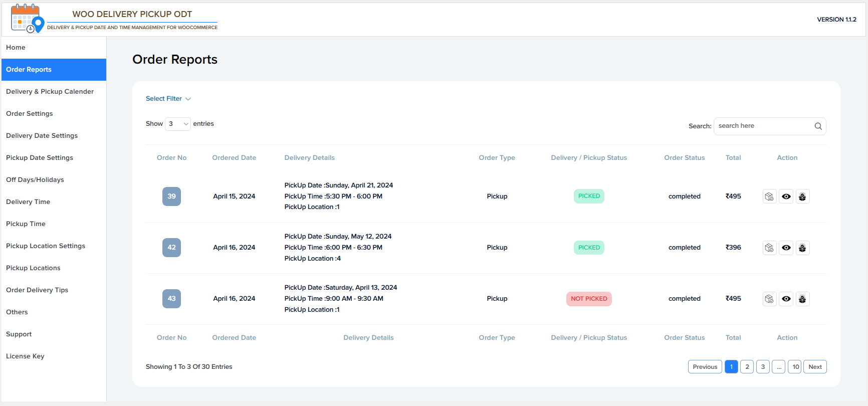Image resolution: width=868 pixels, height=406 pixels.
Task: Click package-check icon for order 42
Action: click(x=769, y=248)
